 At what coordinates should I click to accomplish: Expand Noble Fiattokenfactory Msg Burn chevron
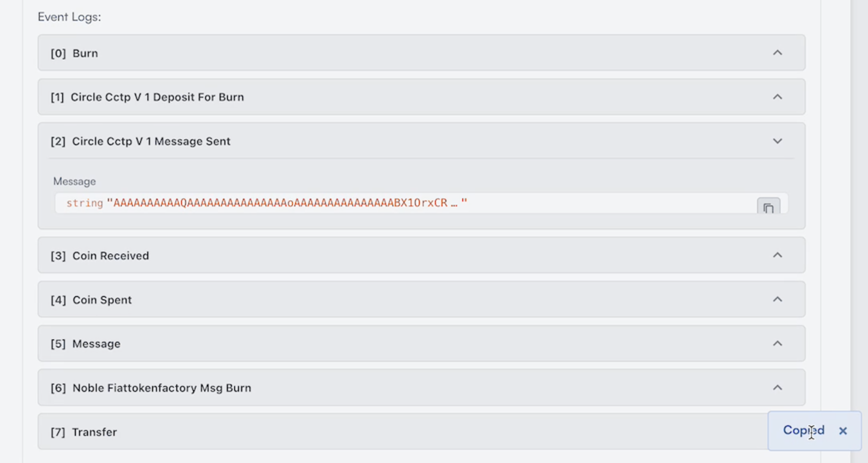point(777,388)
